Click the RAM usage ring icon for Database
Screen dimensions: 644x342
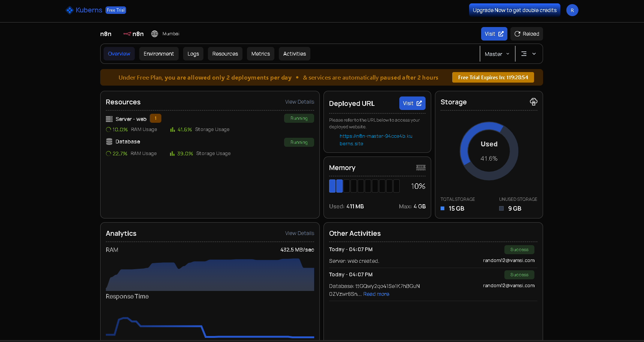[109, 153]
